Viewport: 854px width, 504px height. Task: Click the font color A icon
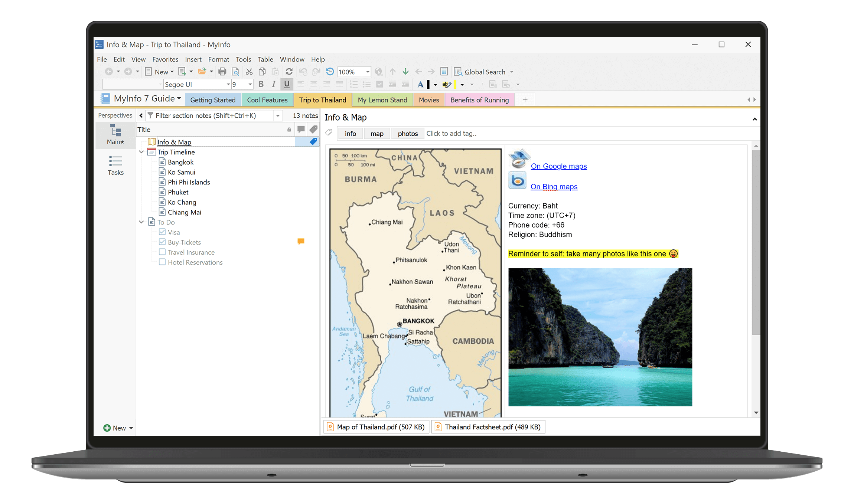click(x=420, y=84)
